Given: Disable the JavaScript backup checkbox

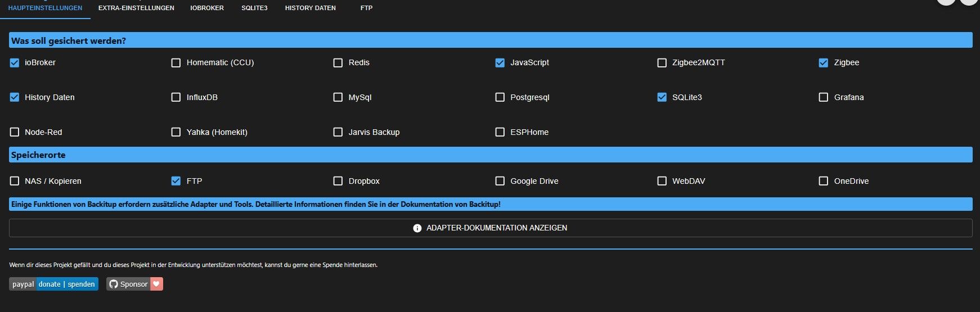Looking at the screenshot, I should (500, 63).
